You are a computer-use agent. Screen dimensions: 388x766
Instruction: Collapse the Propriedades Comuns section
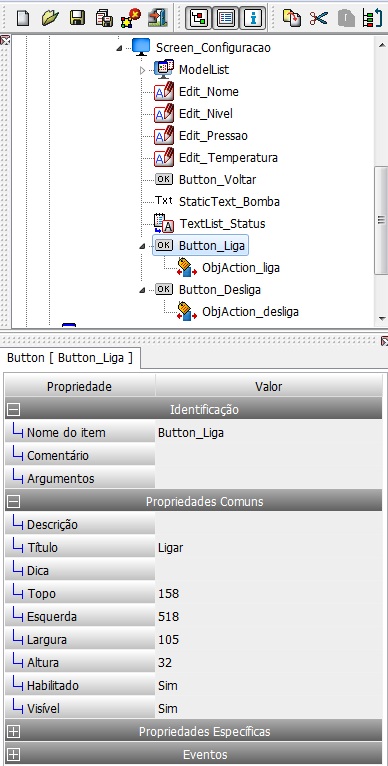tap(13, 501)
